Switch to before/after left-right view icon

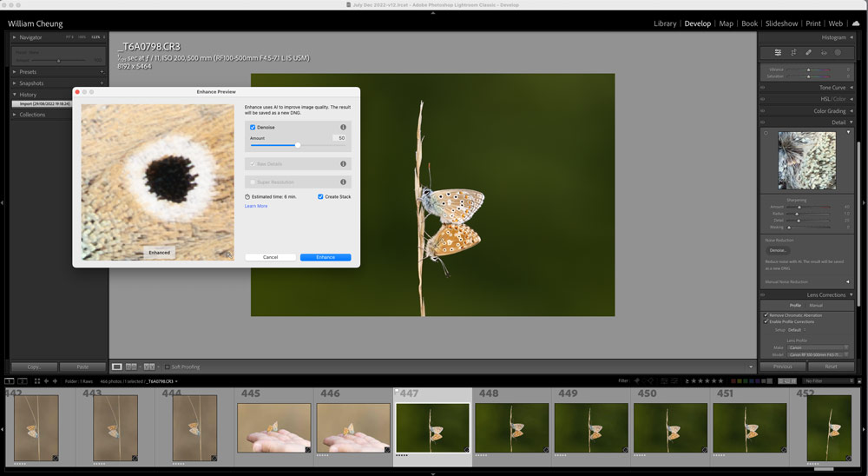131,367
